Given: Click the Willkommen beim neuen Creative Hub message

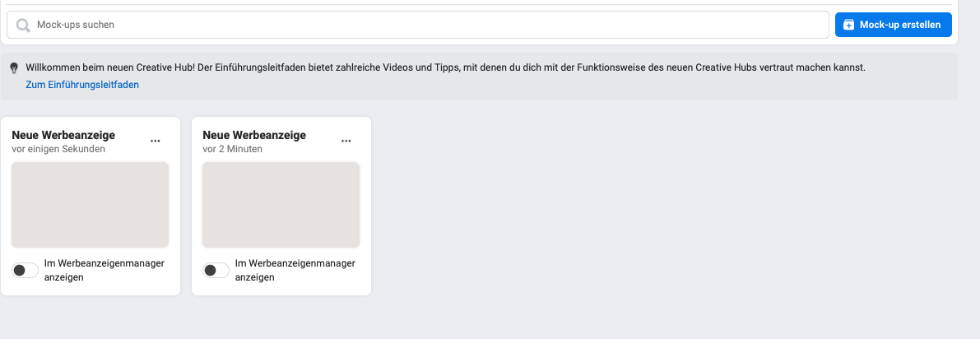Looking at the screenshot, I should [446, 67].
